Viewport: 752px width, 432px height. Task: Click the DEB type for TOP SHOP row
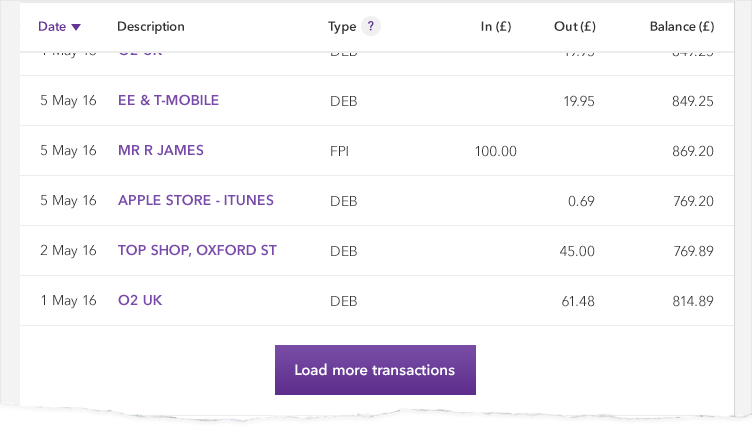pos(343,251)
